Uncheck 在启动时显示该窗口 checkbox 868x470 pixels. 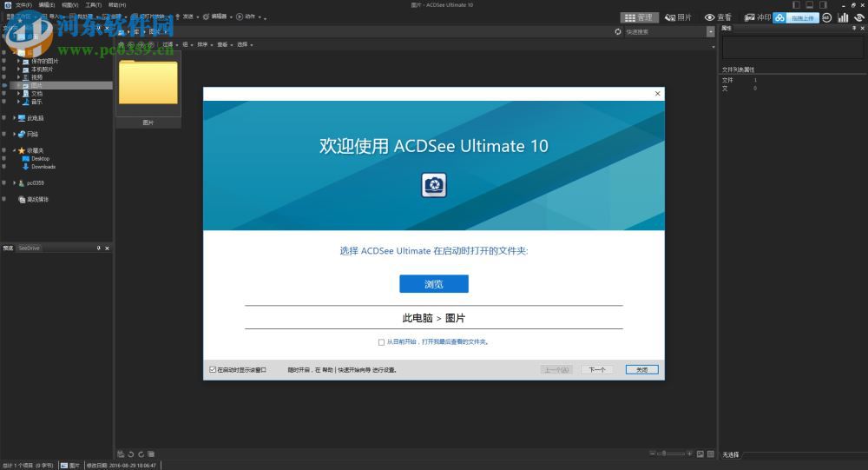click(213, 370)
